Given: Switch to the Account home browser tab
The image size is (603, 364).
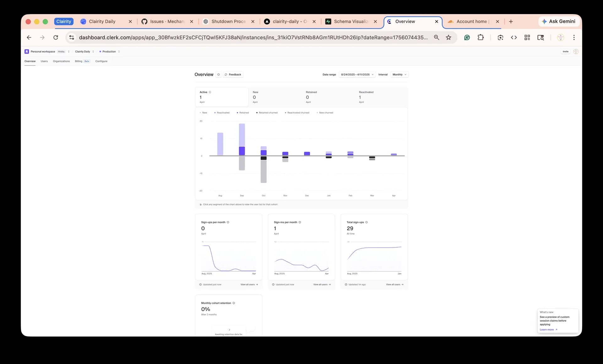Looking at the screenshot, I should [472, 21].
